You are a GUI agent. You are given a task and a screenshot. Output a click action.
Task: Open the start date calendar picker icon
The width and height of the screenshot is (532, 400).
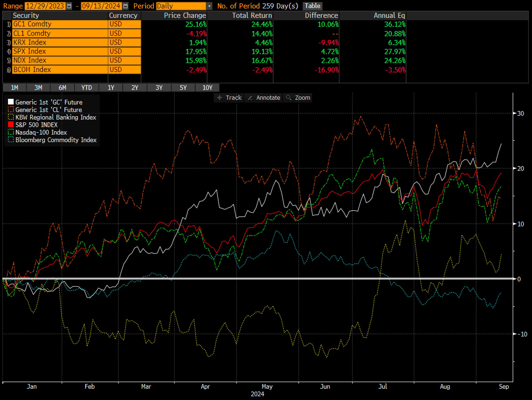(69, 6)
